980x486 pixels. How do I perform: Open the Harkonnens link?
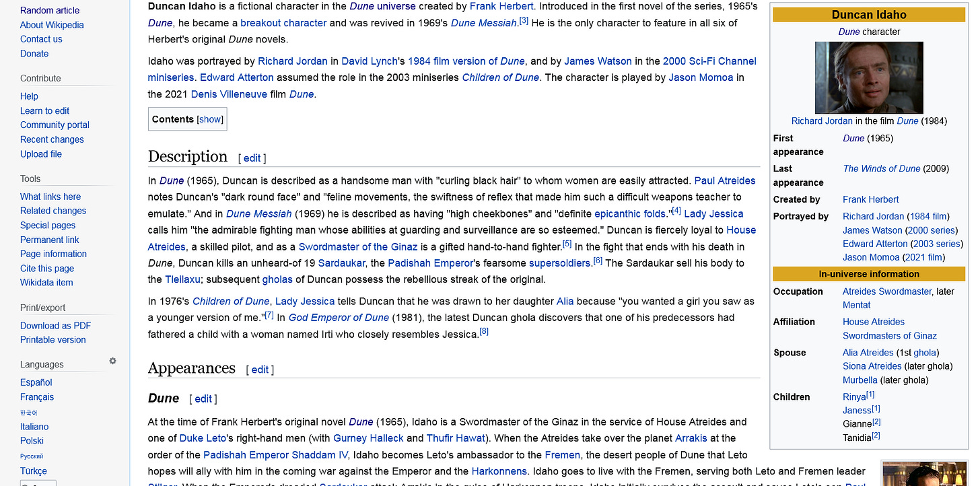(499, 471)
